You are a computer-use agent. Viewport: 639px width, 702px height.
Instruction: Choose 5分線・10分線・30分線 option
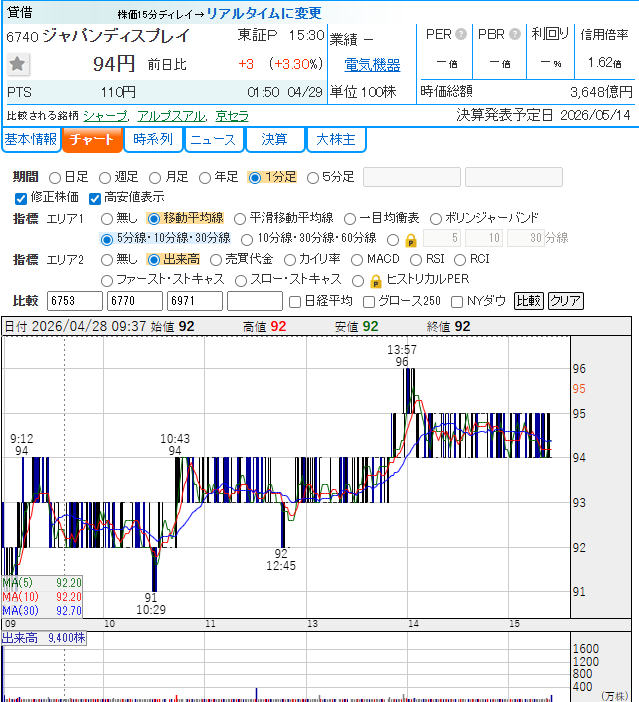click(x=107, y=240)
